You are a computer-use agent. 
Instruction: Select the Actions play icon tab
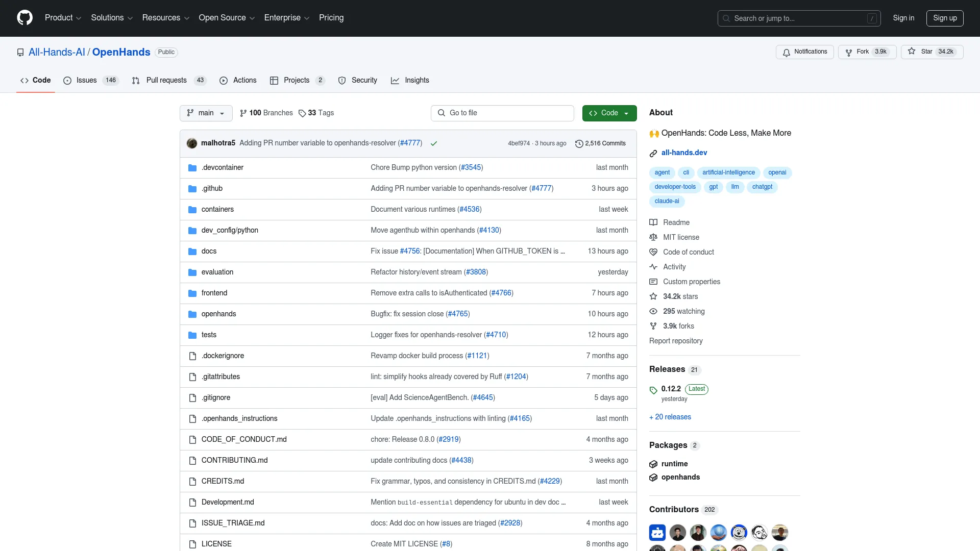coord(224,81)
